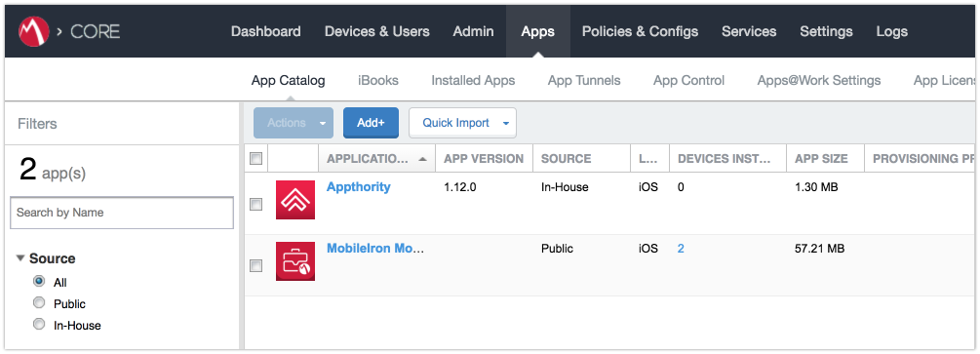Click version 1.12.0 cell
The height and width of the screenshot is (354, 980).
[460, 187]
